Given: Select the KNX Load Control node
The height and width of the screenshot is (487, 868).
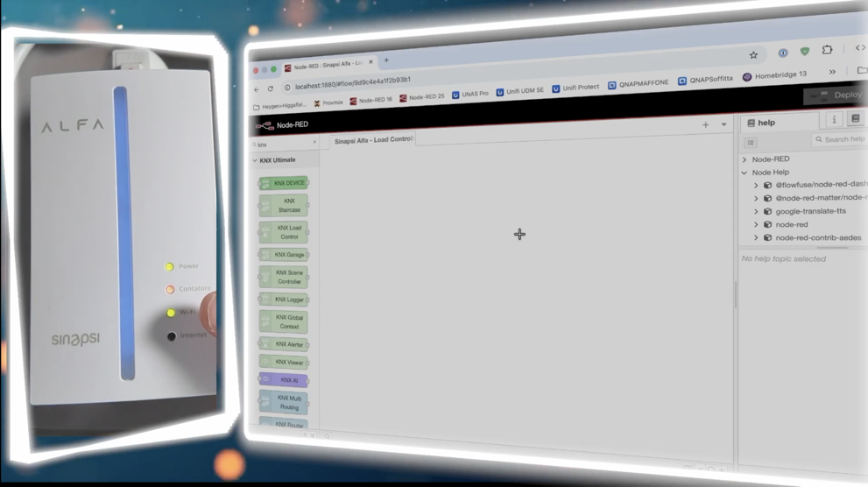Looking at the screenshot, I should [x=284, y=232].
